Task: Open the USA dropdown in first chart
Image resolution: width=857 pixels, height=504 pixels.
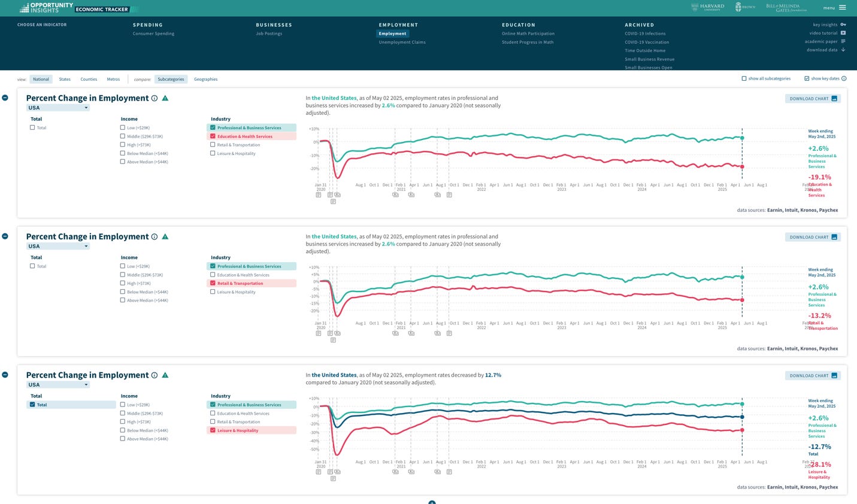Action: pyautogui.click(x=58, y=108)
